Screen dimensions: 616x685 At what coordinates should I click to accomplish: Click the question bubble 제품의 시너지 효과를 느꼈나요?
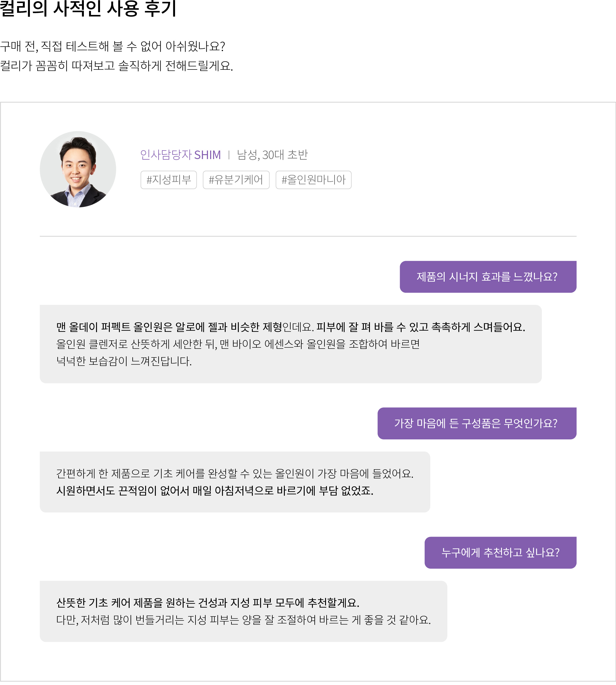[488, 277]
